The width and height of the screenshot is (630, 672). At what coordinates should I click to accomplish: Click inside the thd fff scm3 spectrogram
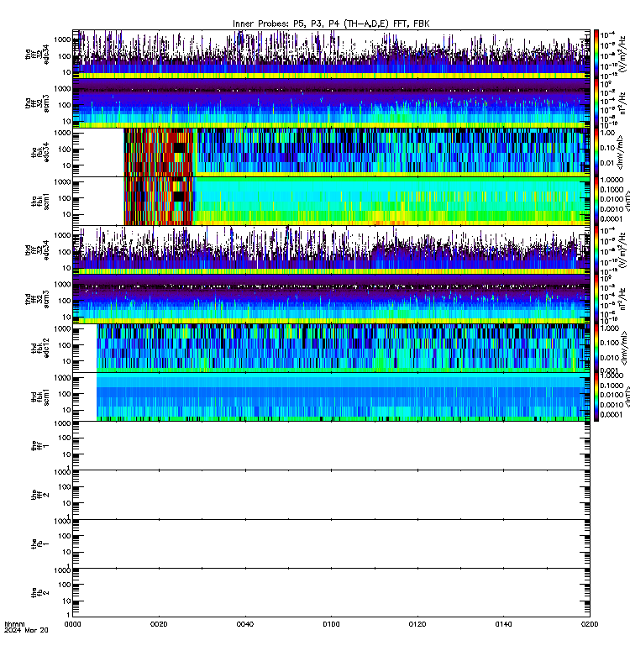coord(331,299)
